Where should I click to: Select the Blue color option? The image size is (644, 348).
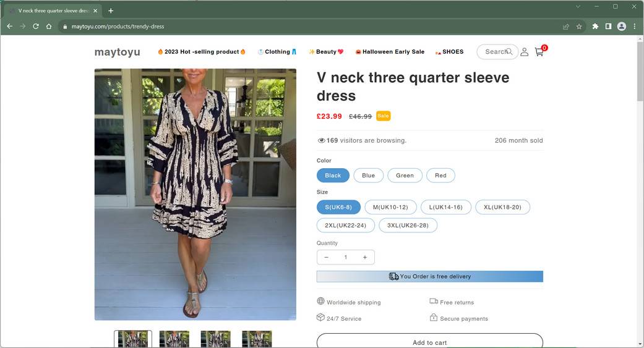(x=368, y=176)
